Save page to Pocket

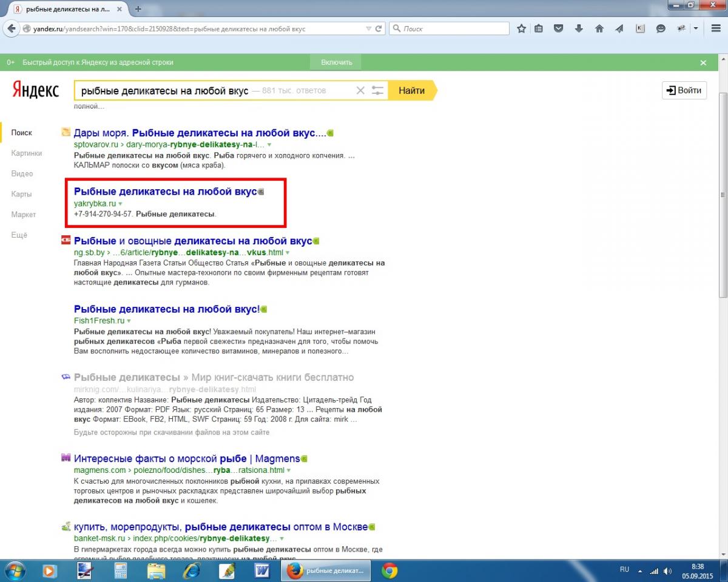559,28
